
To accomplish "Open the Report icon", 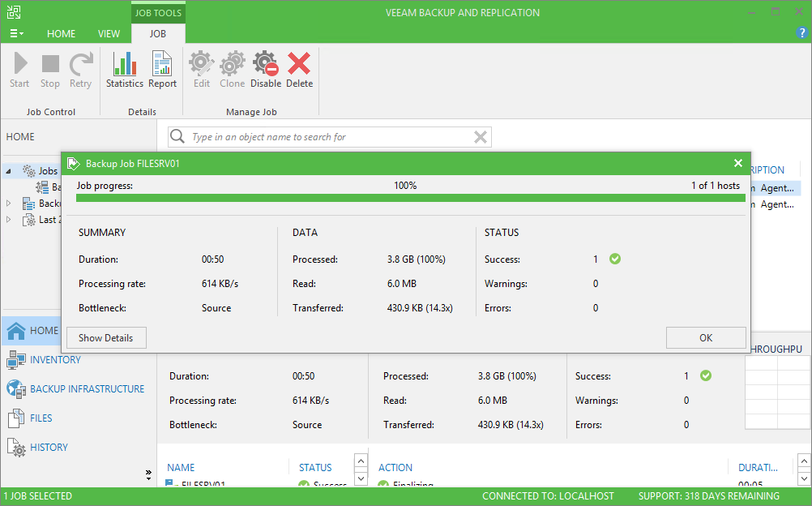I will point(162,63).
